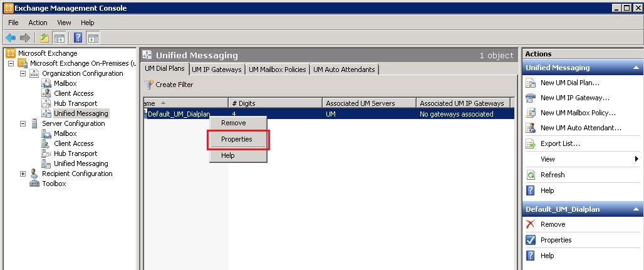Toggle the Show/Hide Console Tree icon
This screenshot has width=644, height=270.
point(60,38)
